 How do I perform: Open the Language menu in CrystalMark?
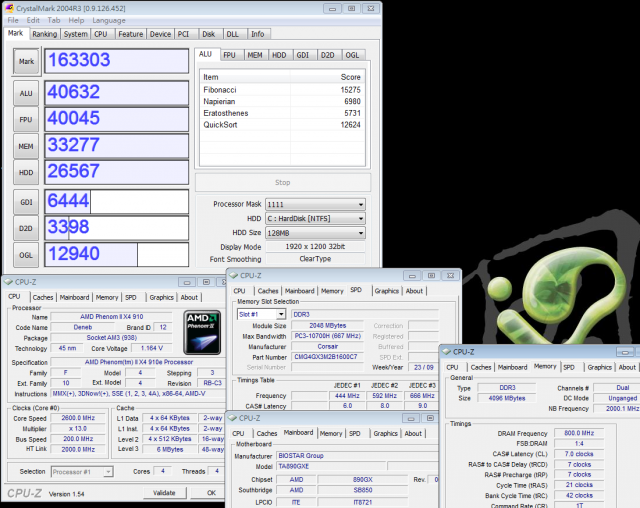point(109,20)
